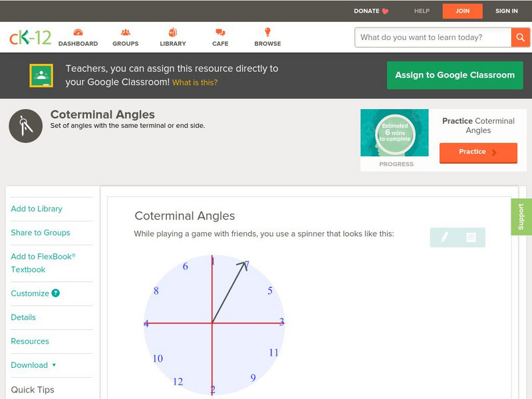The width and height of the screenshot is (532, 399).
Task: Click the BROWSE menu label
Action: pyautogui.click(x=268, y=43)
